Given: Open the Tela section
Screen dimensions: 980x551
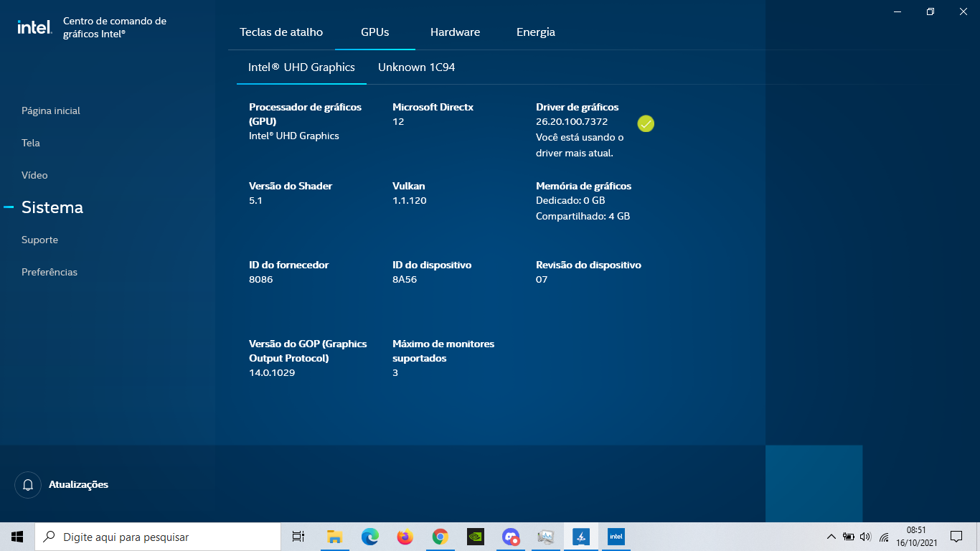Looking at the screenshot, I should 31,143.
